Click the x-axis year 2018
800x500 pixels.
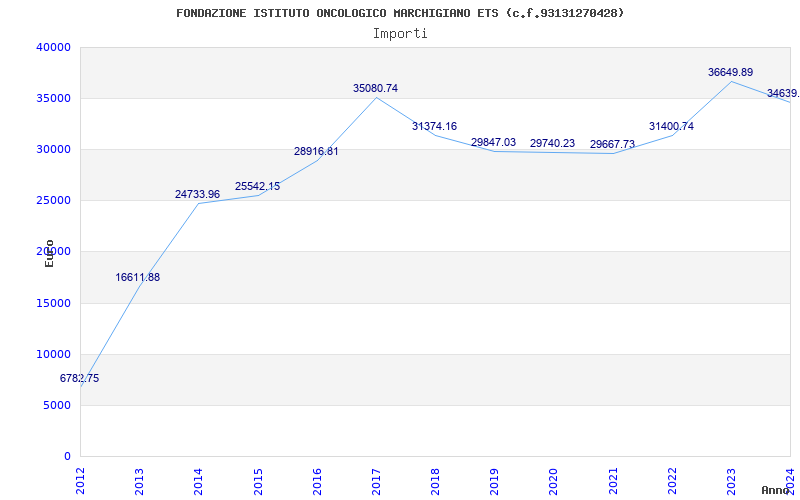point(435,481)
